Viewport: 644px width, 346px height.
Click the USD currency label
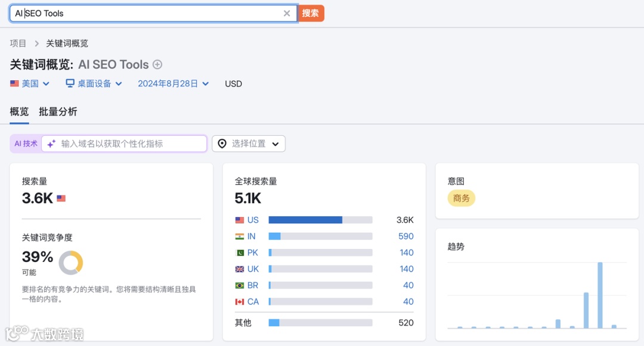pyautogui.click(x=233, y=83)
